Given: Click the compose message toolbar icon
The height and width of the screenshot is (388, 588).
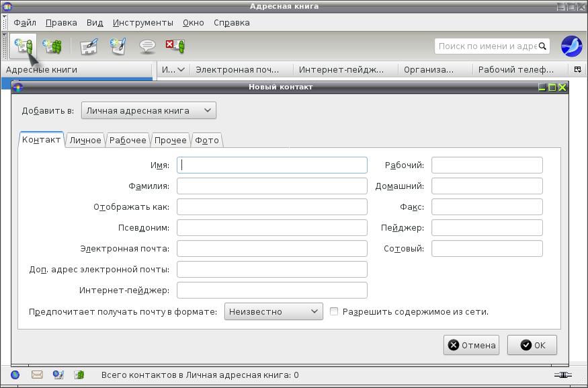Looking at the screenshot, I should click(118, 46).
